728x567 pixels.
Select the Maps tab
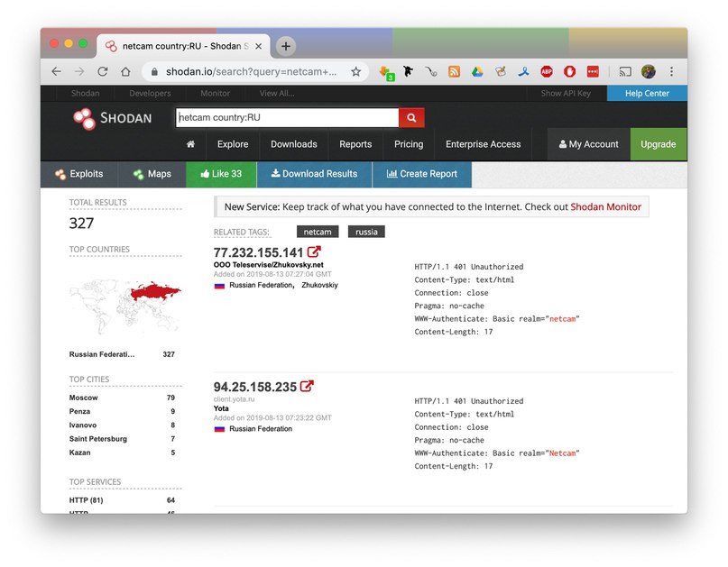152,174
